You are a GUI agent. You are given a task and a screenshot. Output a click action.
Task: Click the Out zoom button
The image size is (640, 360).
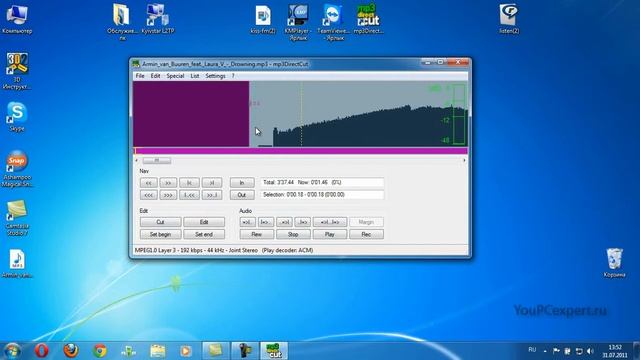click(242, 195)
